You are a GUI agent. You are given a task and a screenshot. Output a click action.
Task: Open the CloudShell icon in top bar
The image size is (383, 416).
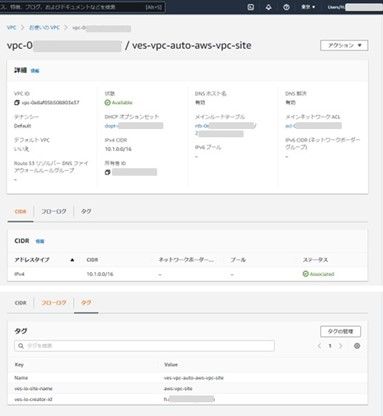click(251, 7)
